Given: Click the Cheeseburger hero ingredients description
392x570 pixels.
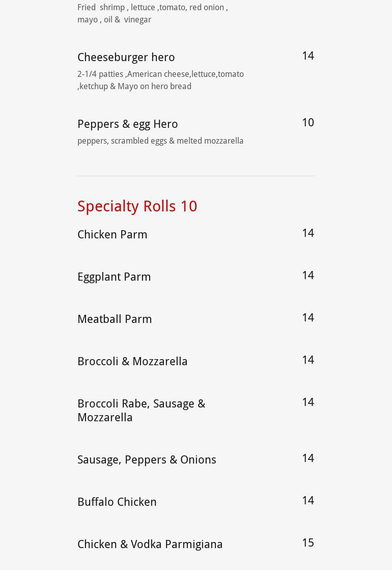Looking at the screenshot, I should click(160, 80).
